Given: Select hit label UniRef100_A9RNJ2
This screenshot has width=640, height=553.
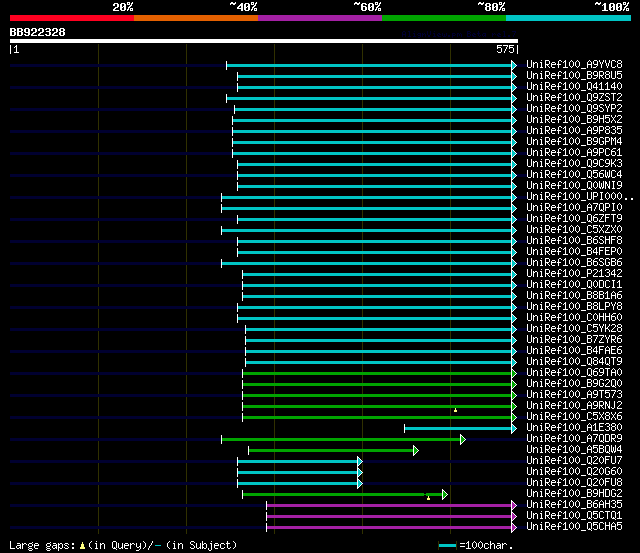Looking at the screenshot, I should pyautogui.click(x=574, y=406).
